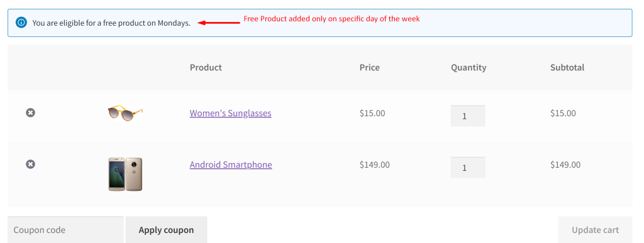Select the Quantity column header
644x243 pixels.
tap(469, 68)
